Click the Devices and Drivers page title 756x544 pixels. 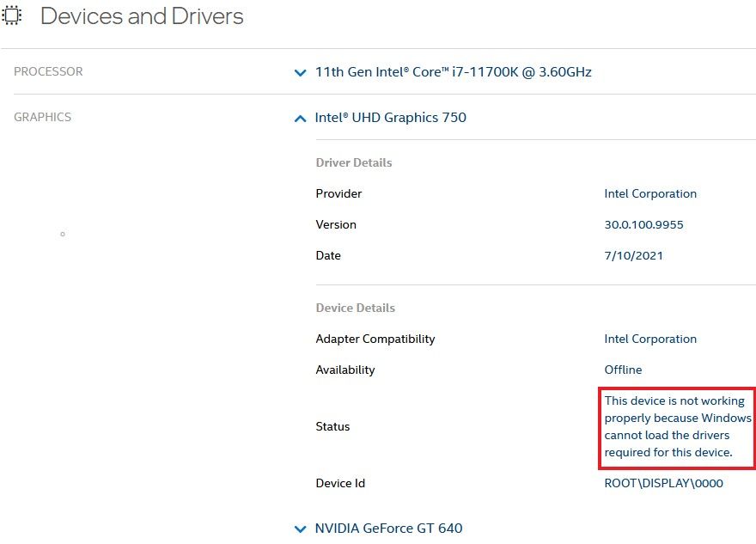click(x=140, y=15)
